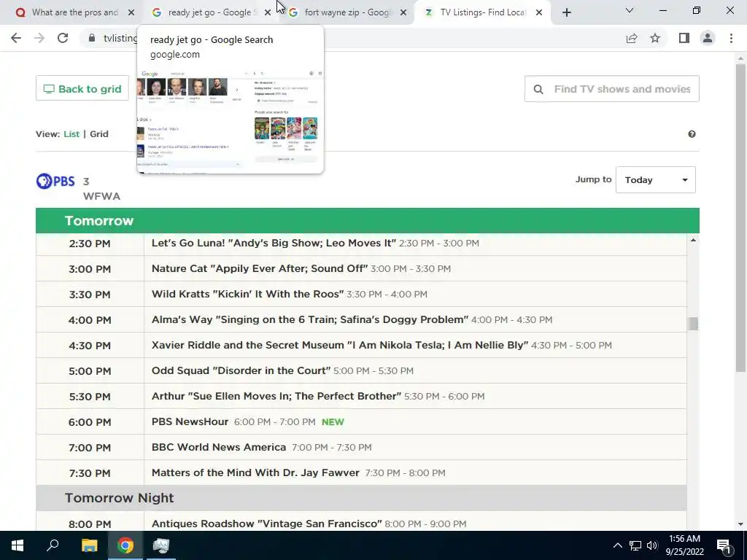
Task: Switch to 'What are the pros and' tab
Action: pyautogui.click(x=74, y=12)
